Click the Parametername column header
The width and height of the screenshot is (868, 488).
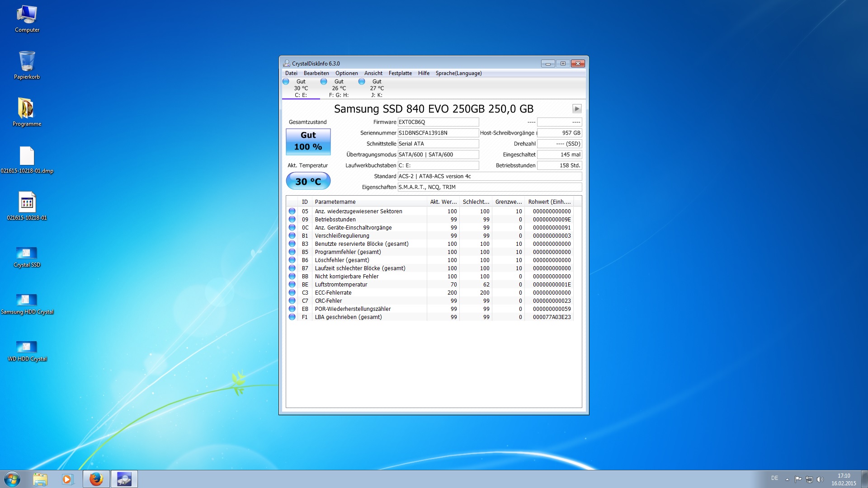tap(335, 202)
